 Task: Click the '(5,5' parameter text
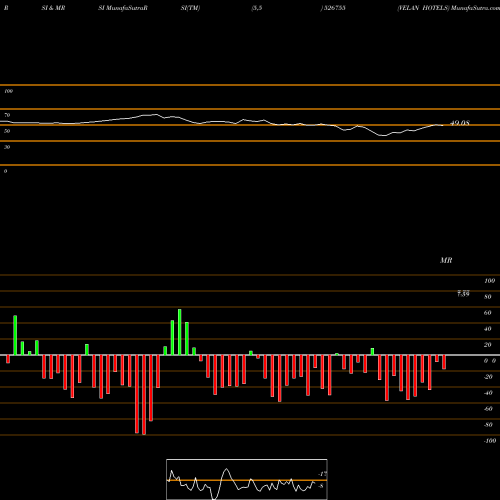pyautogui.click(x=257, y=8)
